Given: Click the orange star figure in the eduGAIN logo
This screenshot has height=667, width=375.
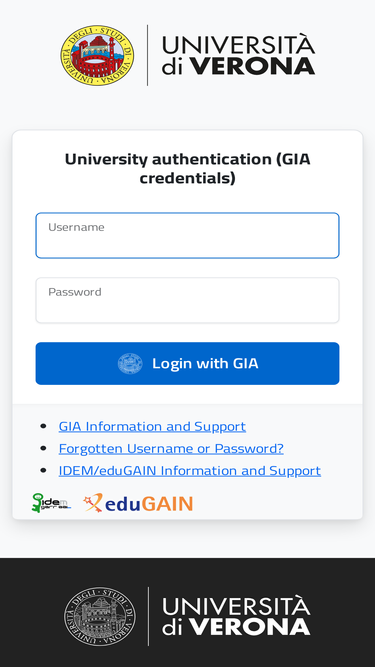Looking at the screenshot, I should coord(93,502).
